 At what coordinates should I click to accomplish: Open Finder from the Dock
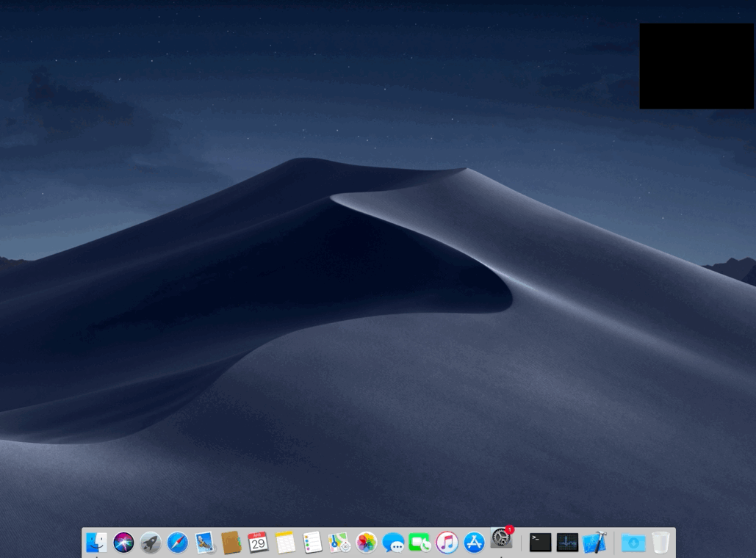(x=96, y=543)
